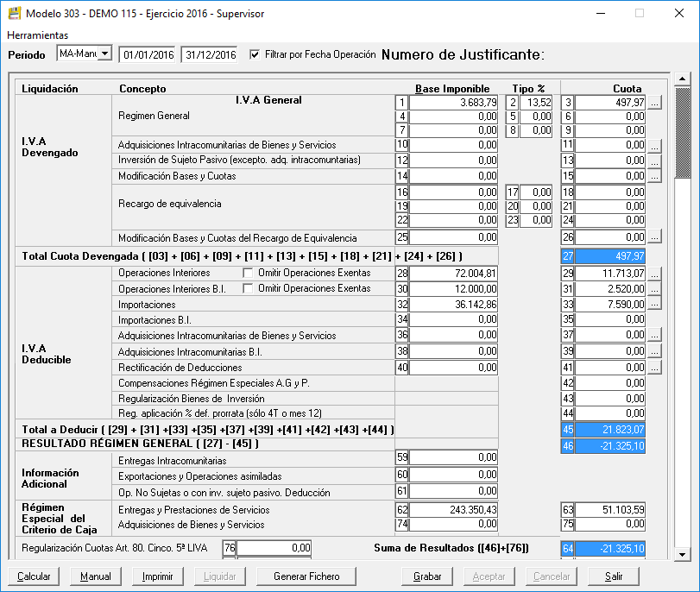Select box 29 Cuota field with 11.713,07
This screenshot has width=700, height=592.
(x=610, y=274)
